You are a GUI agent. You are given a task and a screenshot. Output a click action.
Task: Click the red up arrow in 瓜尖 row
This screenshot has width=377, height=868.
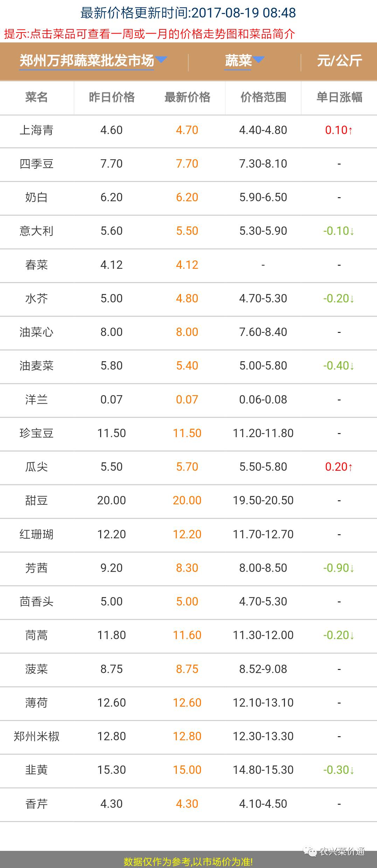click(x=350, y=467)
